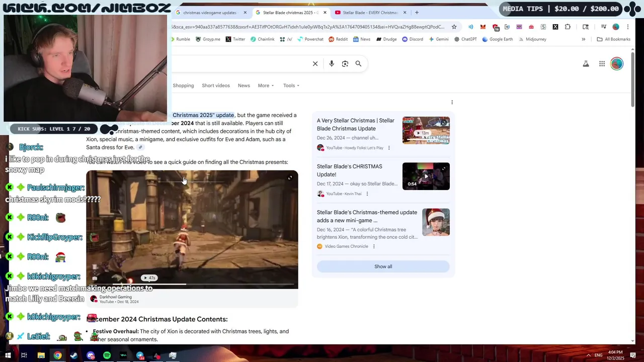Screen dimensions: 644x362
Task: Open AI overview three-dot options
Action: pyautogui.click(x=452, y=102)
